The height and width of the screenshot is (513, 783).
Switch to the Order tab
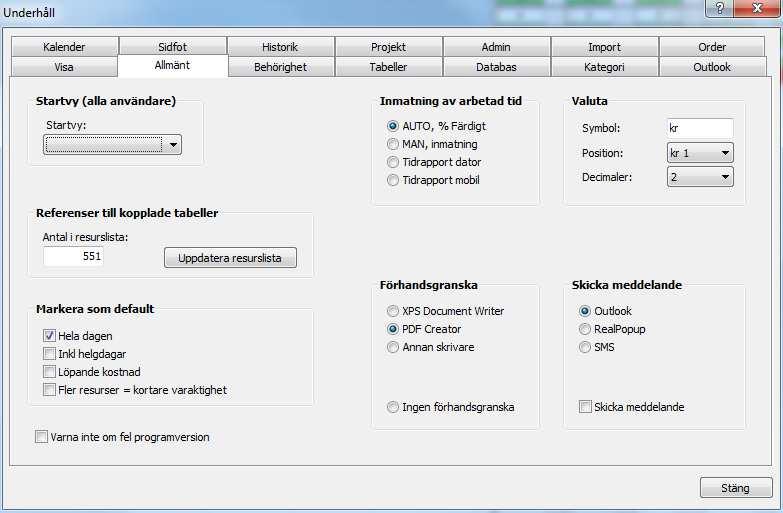712,47
